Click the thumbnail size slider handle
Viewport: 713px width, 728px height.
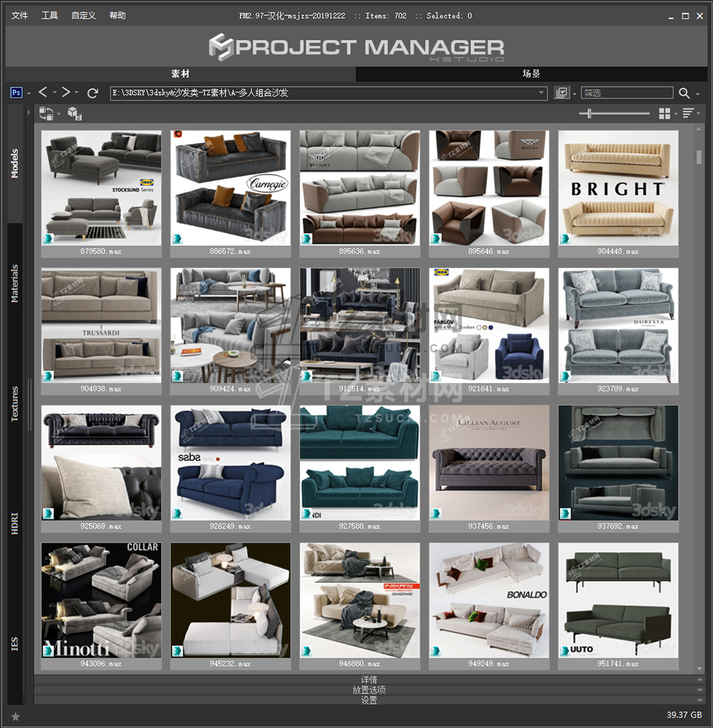[x=589, y=113]
